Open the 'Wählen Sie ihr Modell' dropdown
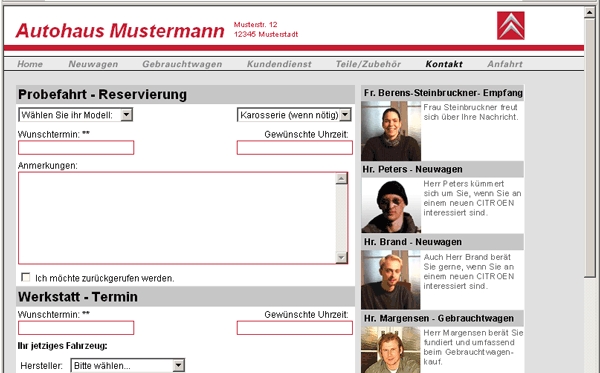 pyautogui.click(x=75, y=115)
